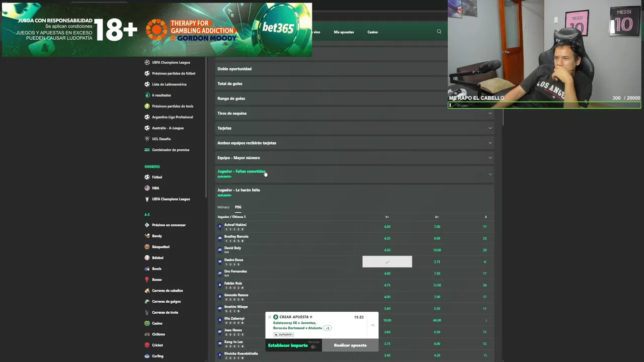Pick Achraf Hakimi 1+ odds 4.00
This screenshot has height=362, width=644.
click(387, 227)
